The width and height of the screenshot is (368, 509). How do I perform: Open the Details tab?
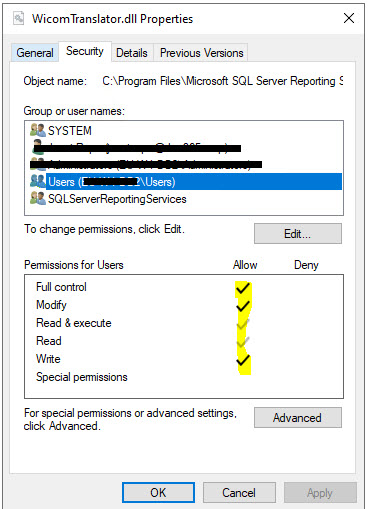132,53
